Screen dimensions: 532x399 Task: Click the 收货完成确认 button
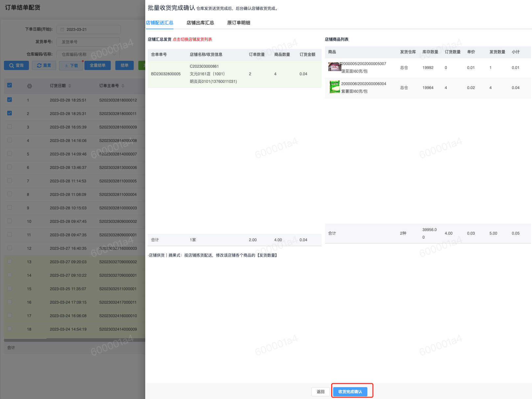coord(350,391)
